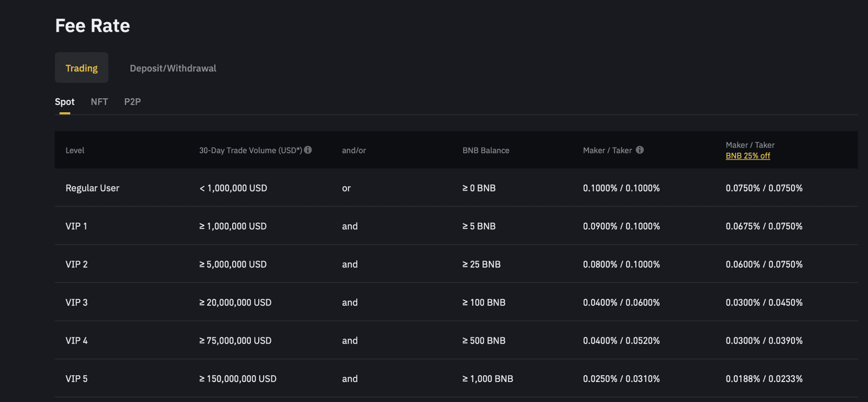Select the VIP 3 level cell

click(x=76, y=302)
